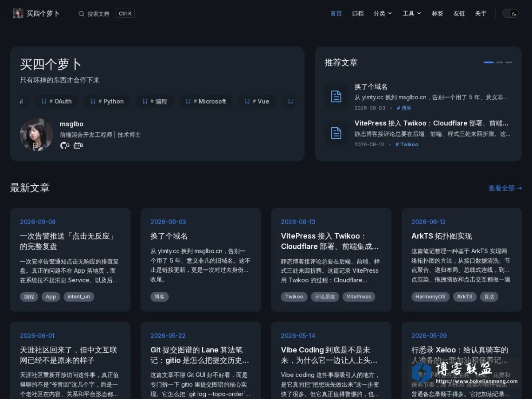This screenshot has width=532, height=399.
Task: Click date 2026-09-08 on first card
Action: 38,222
